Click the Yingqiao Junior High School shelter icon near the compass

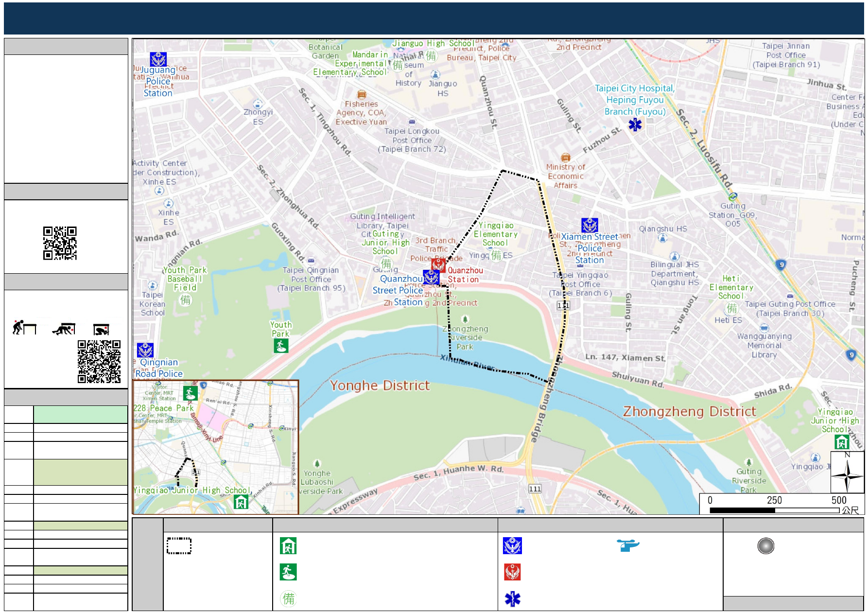842,442
